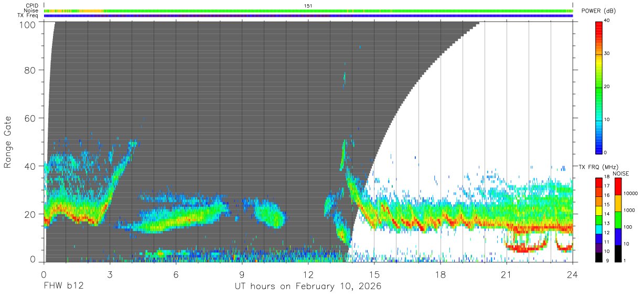The width and height of the screenshot is (644, 297).
Task: Click the 24 tick on the UT hours axis
Action: pyautogui.click(x=573, y=274)
